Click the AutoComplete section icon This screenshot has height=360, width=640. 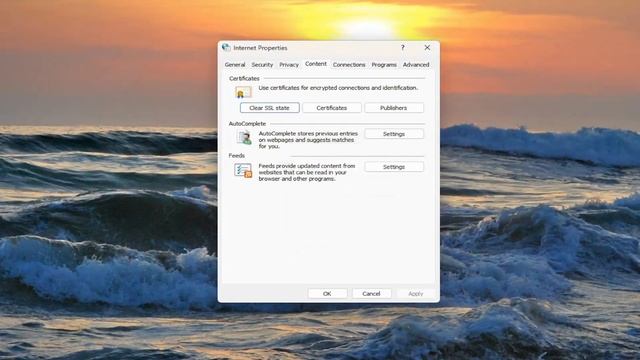point(244,138)
